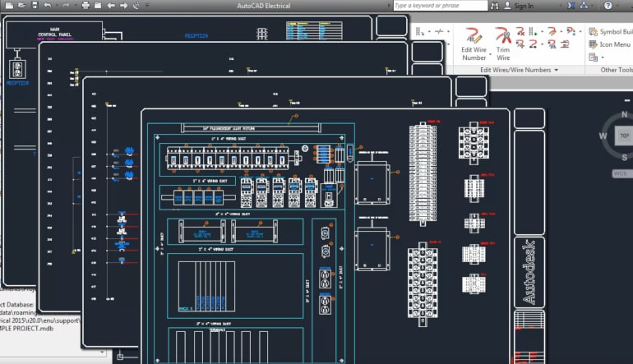Plot the drawing using the printer icon
Image resolution: width=633 pixels, height=364 pixels.
coord(85,6)
